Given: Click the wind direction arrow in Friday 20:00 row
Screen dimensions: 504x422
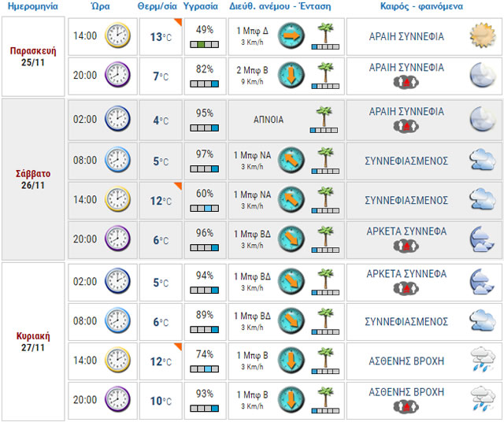Looking at the screenshot, I should (x=291, y=76).
